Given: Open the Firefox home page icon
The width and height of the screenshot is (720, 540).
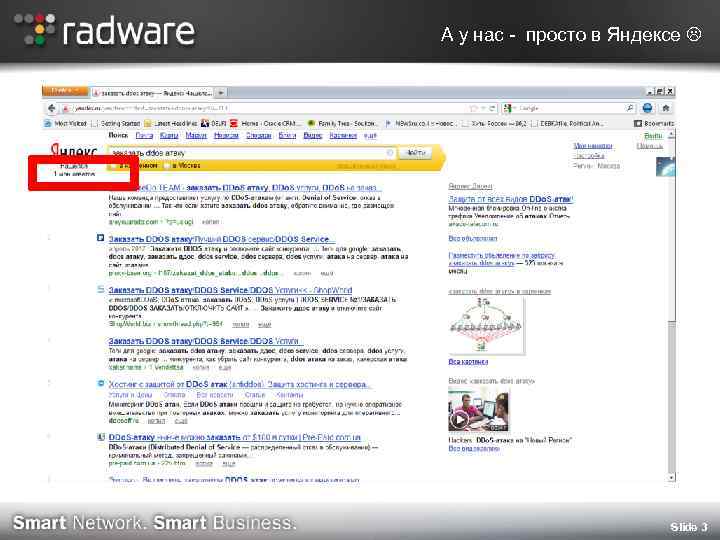Looking at the screenshot, I should 665,108.
